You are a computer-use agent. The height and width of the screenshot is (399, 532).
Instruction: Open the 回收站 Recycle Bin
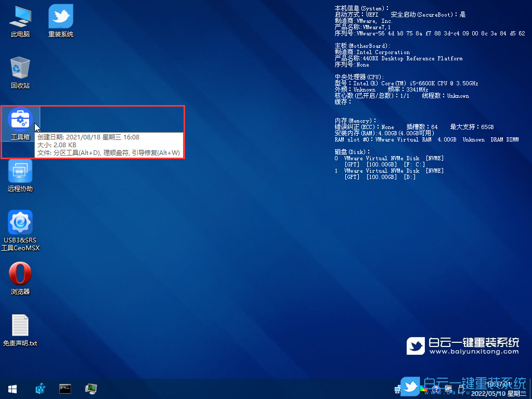click(20, 68)
